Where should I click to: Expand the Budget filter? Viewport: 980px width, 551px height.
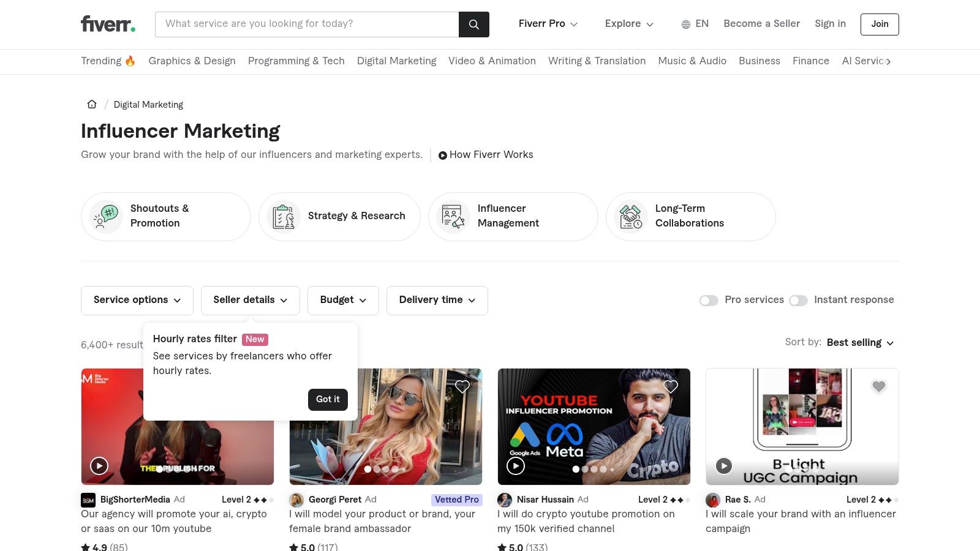[x=343, y=300]
